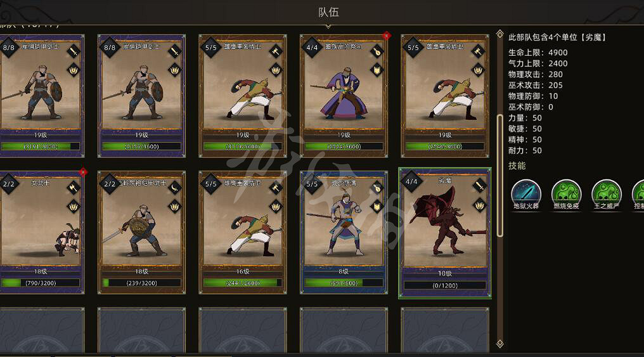Select the 燃烧免疫 skill icon
The width and height of the screenshot is (644, 357).
566,194
